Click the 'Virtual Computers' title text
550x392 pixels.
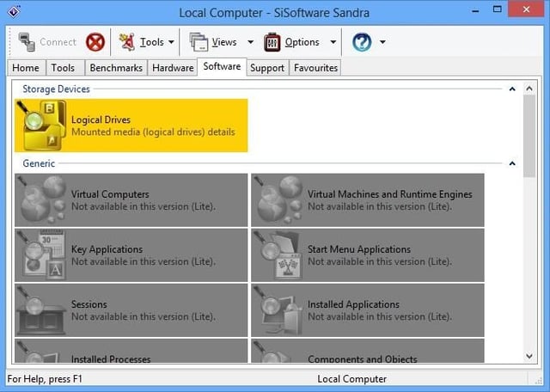tap(110, 194)
